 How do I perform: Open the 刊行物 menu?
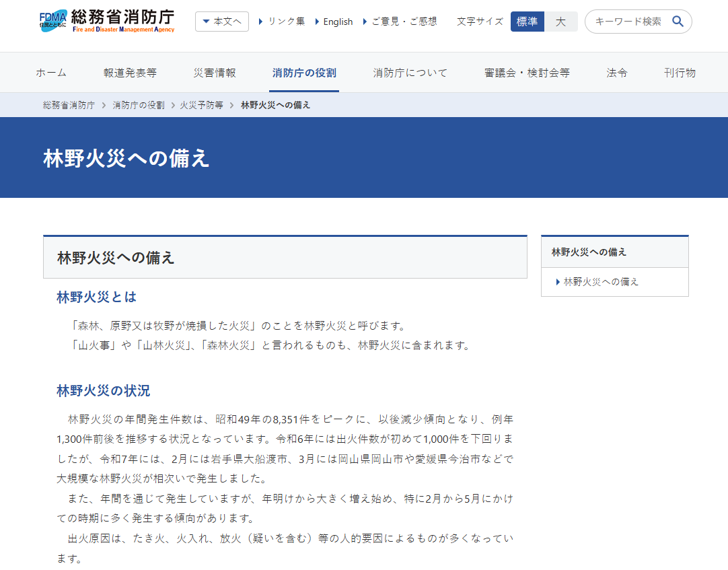pos(680,73)
